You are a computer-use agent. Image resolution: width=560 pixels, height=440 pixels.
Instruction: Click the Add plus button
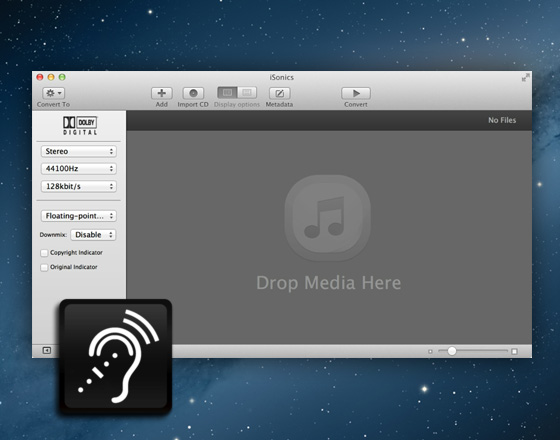pyautogui.click(x=161, y=93)
